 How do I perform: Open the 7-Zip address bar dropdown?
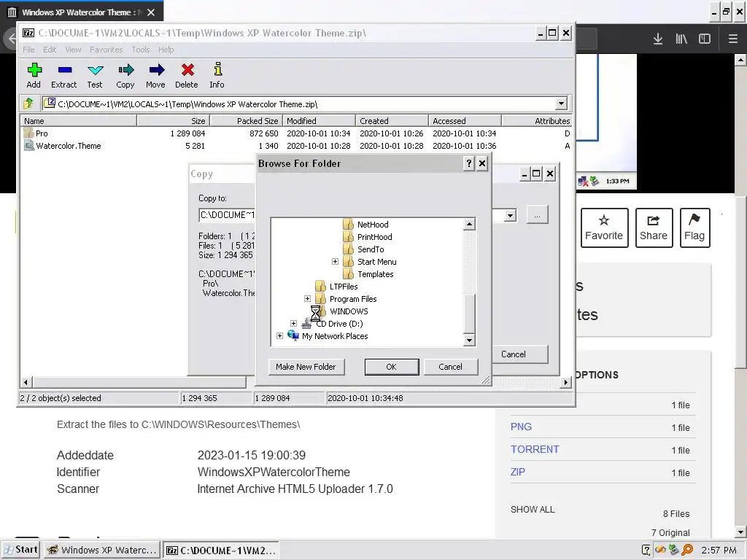point(561,104)
